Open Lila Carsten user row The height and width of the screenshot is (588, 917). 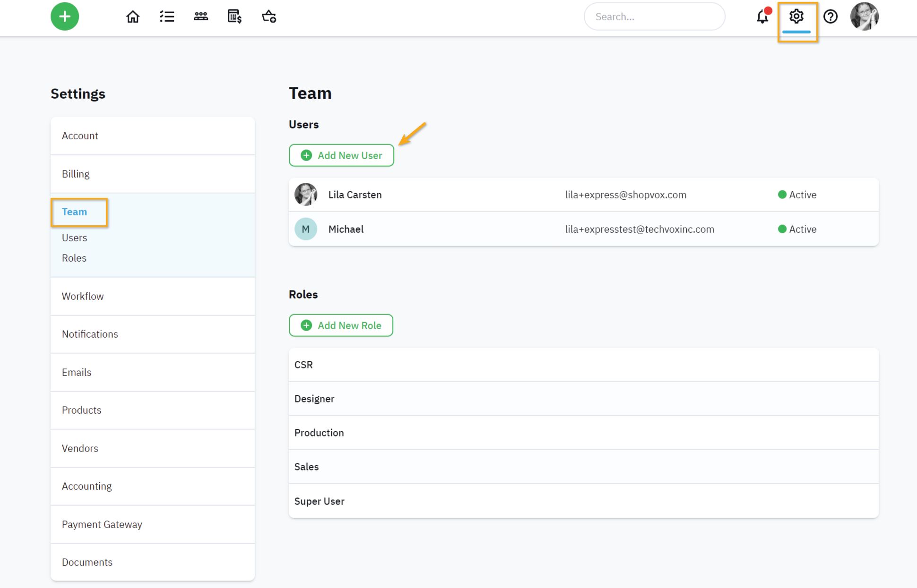coord(584,195)
